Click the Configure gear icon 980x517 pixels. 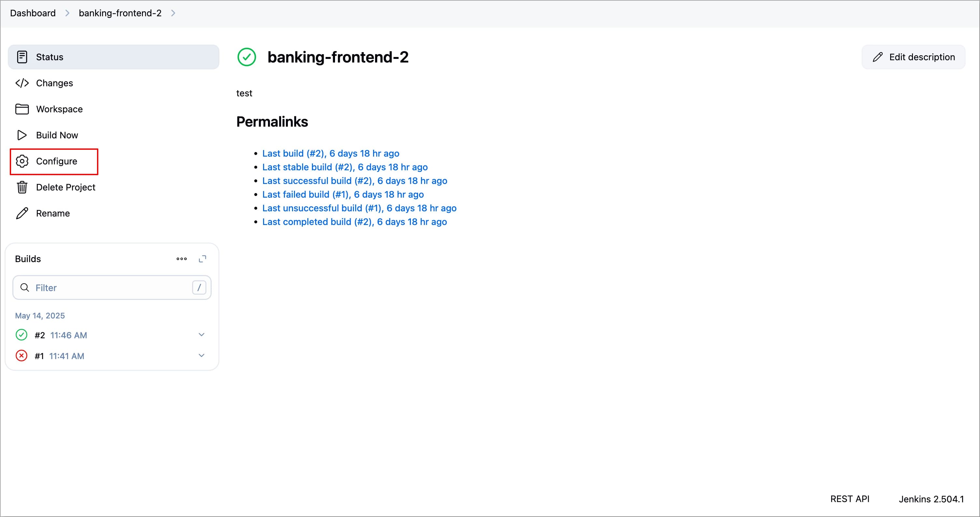22,161
